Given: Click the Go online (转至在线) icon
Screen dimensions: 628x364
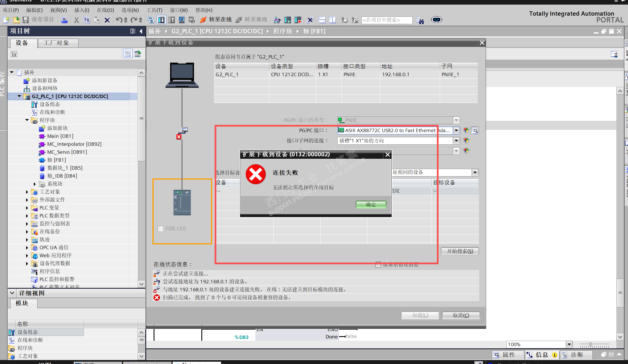Looking at the screenshot, I should click(203, 20).
